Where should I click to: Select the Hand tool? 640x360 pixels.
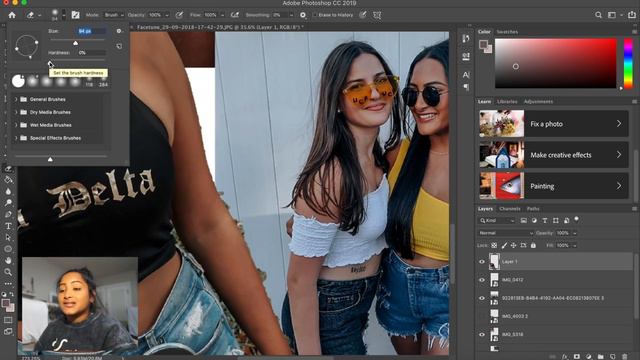tap(8, 260)
